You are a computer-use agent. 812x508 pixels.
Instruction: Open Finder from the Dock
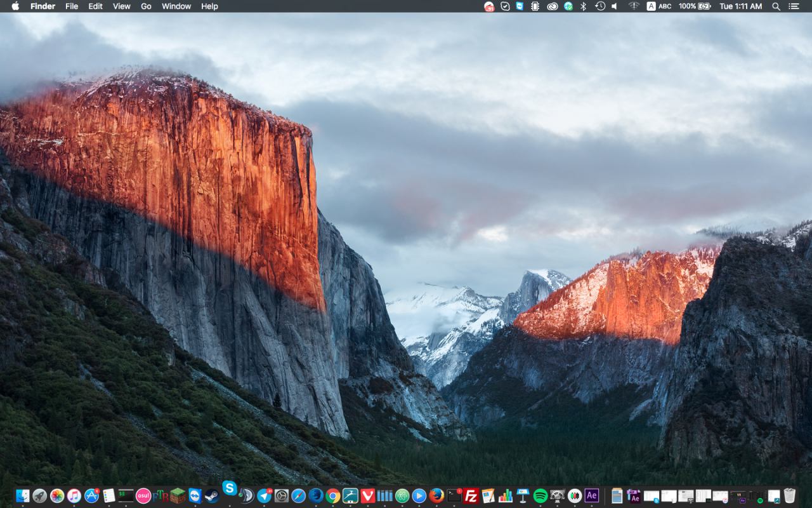[23, 496]
